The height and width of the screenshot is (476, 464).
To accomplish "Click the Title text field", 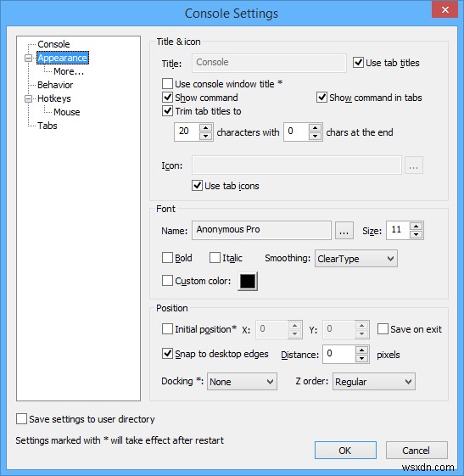I will [269, 63].
